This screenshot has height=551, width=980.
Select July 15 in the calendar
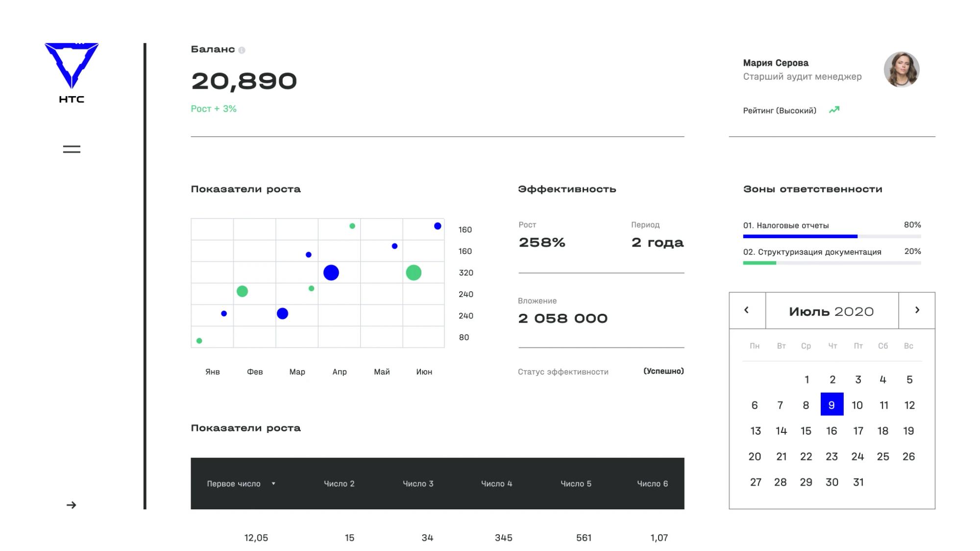(806, 431)
